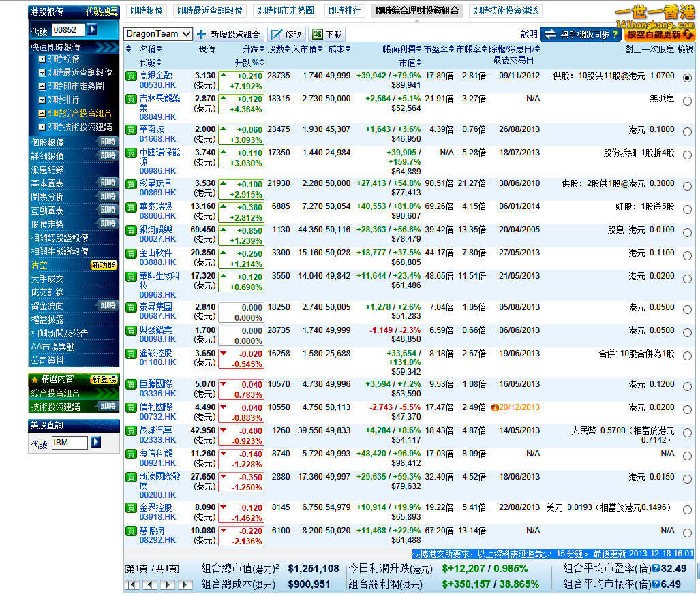
Task: Open 沽空 in the sidebar menu
Action: coord(40,266)
